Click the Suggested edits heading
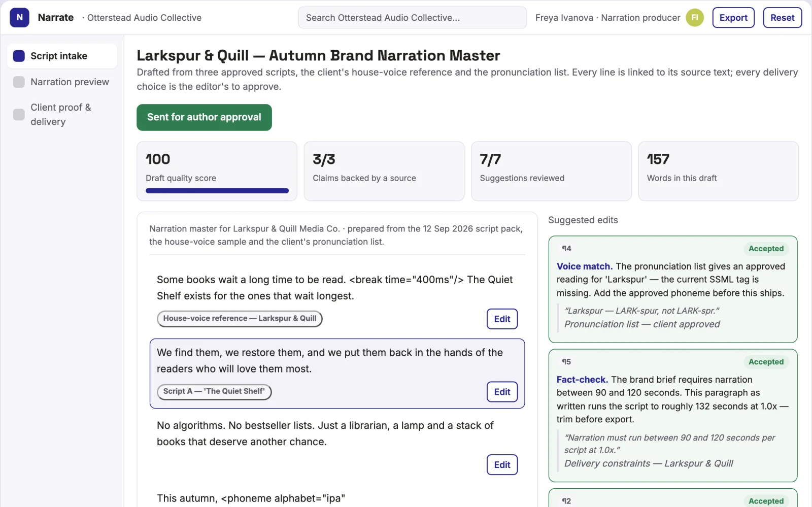 tap(583, 220)
